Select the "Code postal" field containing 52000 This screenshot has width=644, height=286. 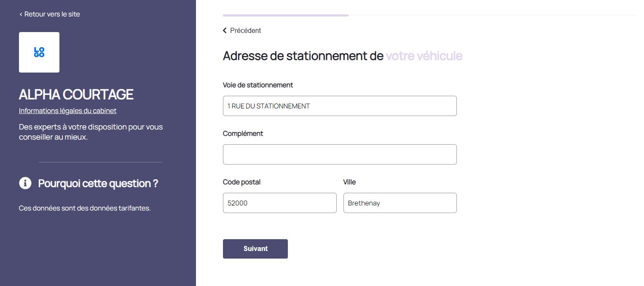[279, 203]
